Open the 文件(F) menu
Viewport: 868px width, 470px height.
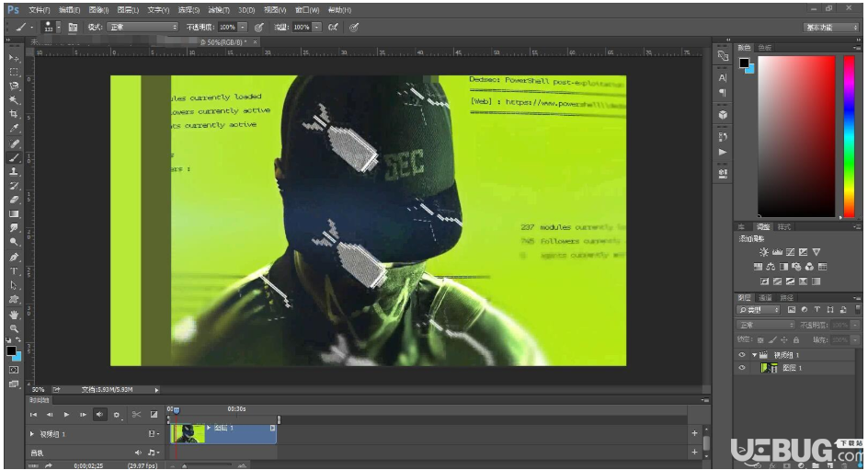[x=39, y=10]
